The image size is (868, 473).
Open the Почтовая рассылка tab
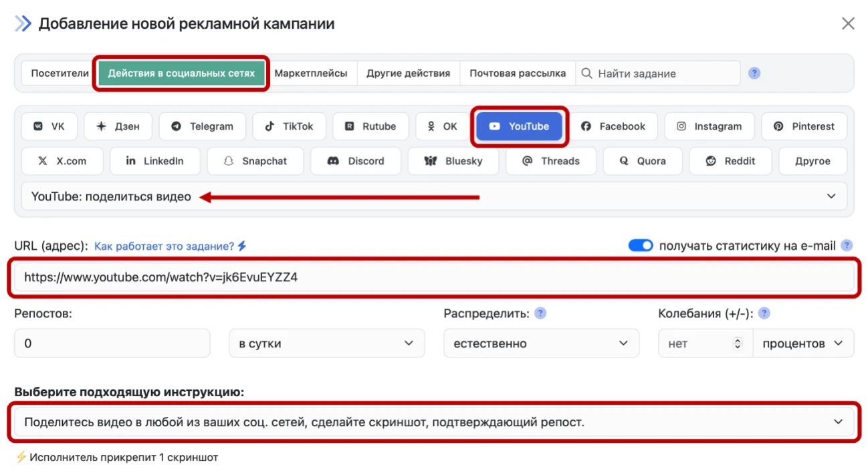517,73
